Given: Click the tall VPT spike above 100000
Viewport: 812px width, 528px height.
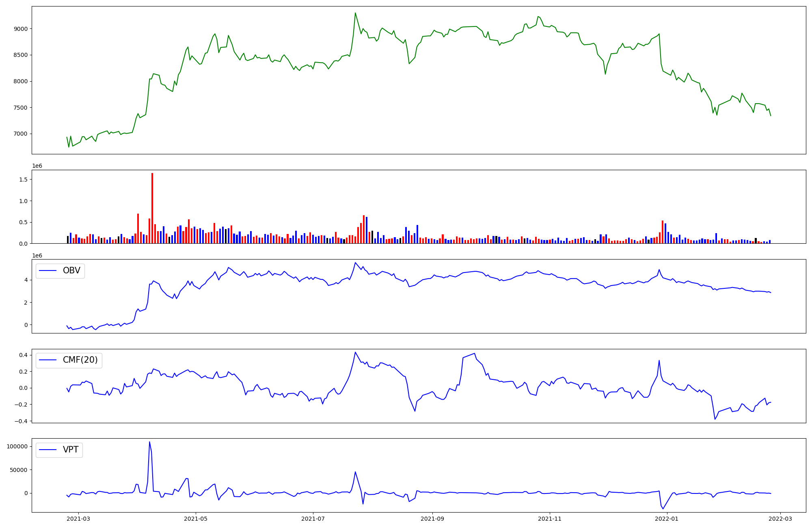Looking at the screenshot, I should click(149, 443).
